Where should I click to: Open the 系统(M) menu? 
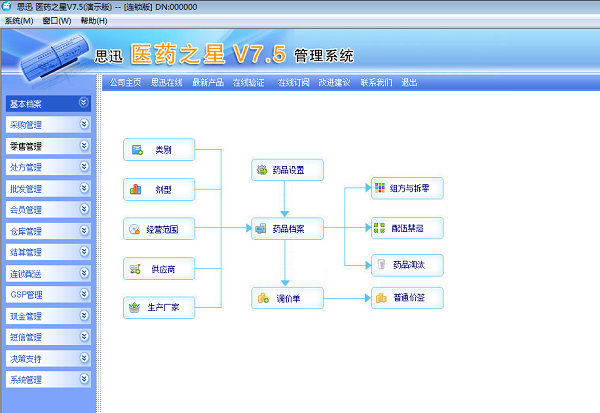(x=19, y=21)
